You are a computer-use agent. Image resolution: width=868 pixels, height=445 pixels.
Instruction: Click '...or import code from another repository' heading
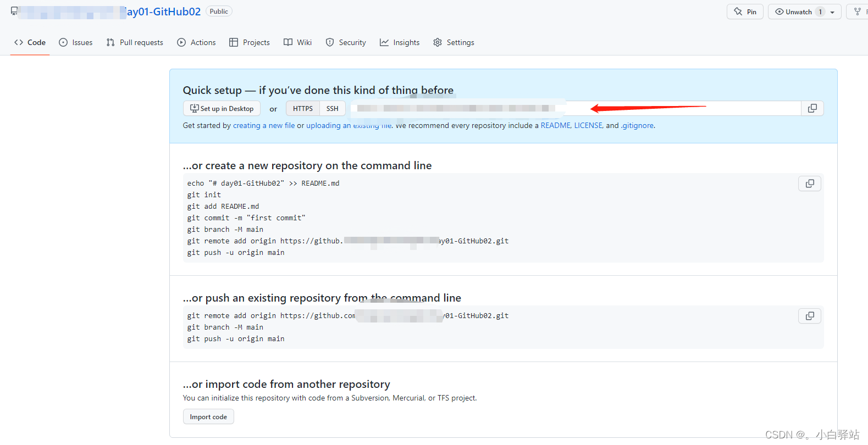286,384
